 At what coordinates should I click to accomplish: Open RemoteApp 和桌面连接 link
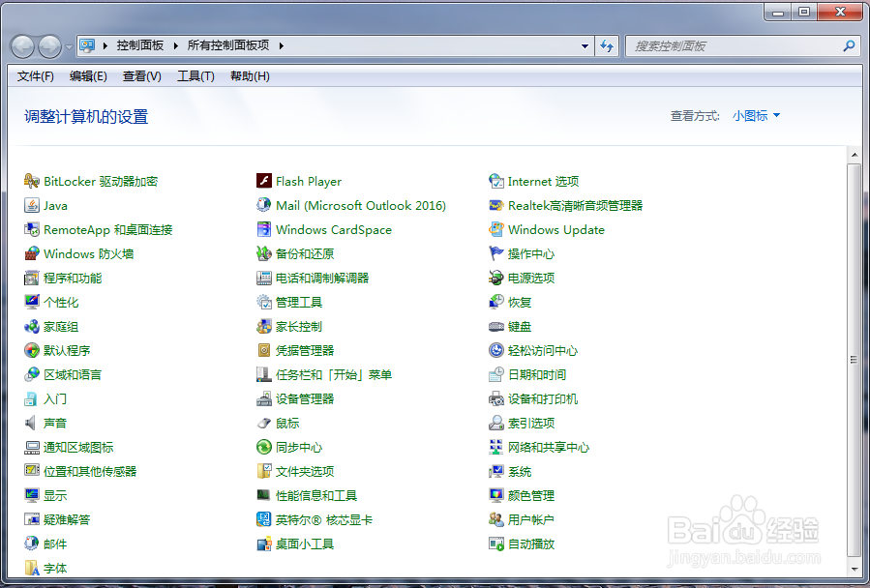click(x=108, y=229)
